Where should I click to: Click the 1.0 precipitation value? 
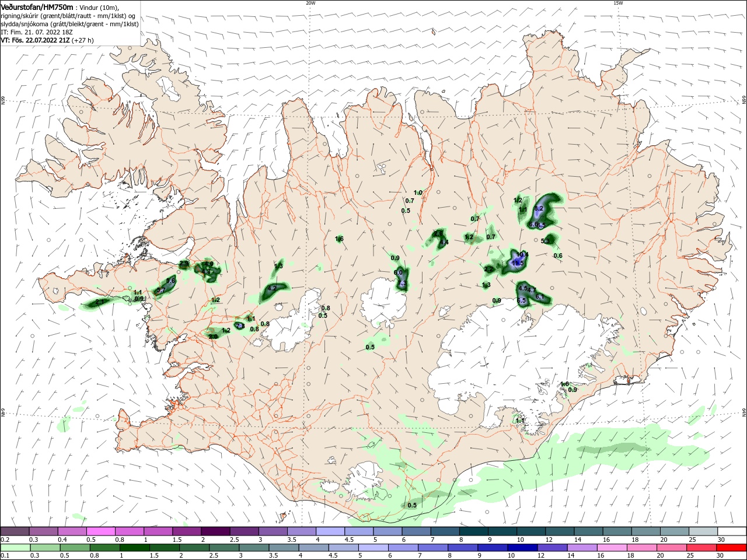click(418, 192)
